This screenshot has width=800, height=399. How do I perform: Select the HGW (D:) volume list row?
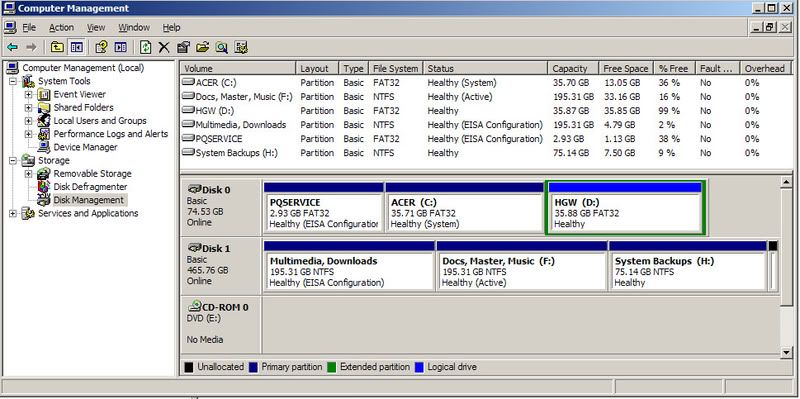[x=487, y=111]
